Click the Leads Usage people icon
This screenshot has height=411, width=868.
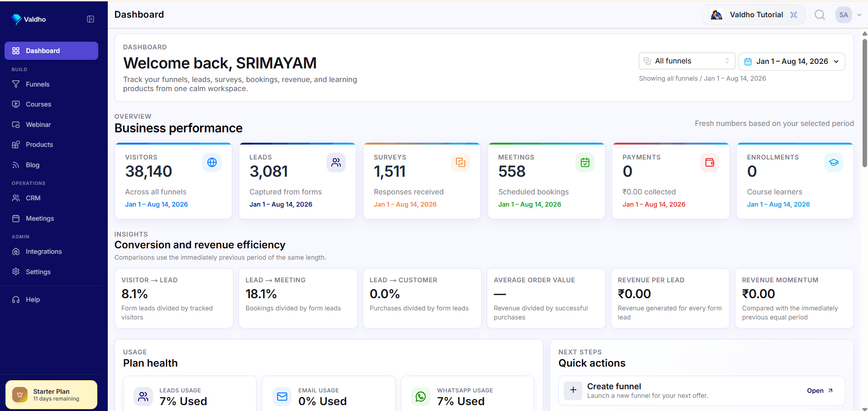coord(143,396)
